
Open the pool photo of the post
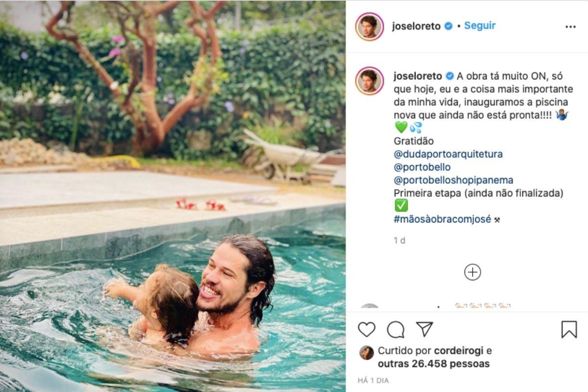(x=172, y=196)
